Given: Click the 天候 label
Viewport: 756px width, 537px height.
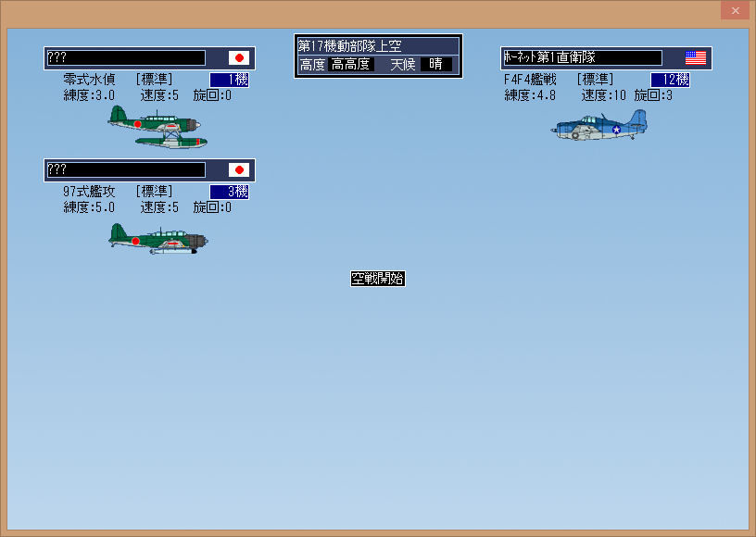Looking at the screenshot, I should [403, 65].
